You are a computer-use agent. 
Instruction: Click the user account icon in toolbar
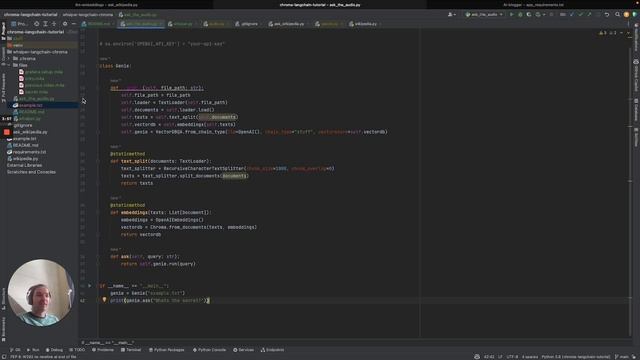[x=451, y=14]
